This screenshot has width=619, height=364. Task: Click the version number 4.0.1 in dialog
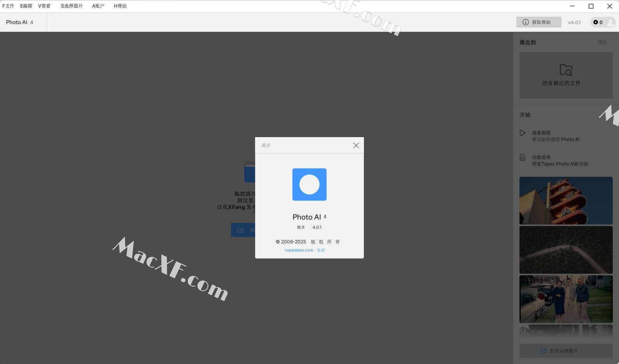(317, 227)
